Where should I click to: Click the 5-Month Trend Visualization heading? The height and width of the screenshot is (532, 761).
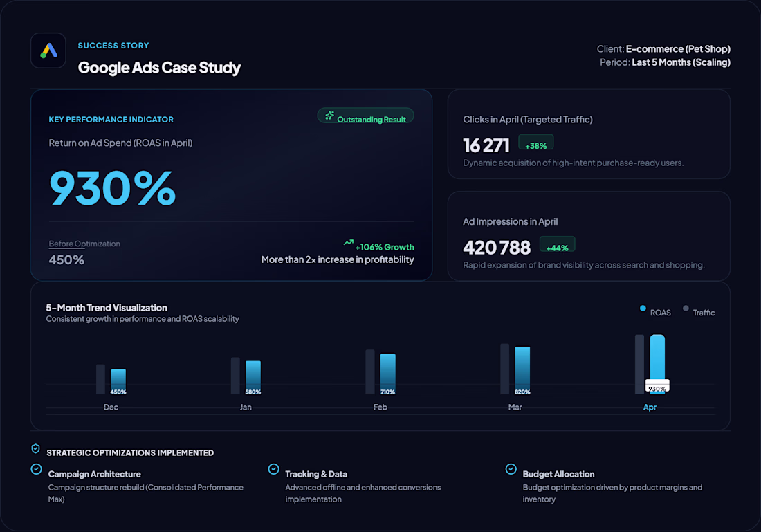107,308
